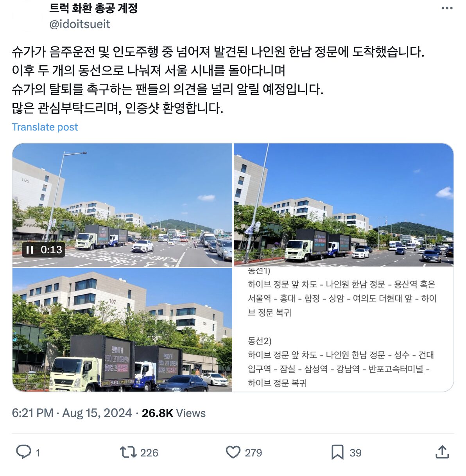Open the 트럭 화환 총공 계정 display name
The width and height of the screenshot is (466, 476).
tap(93, 8)
